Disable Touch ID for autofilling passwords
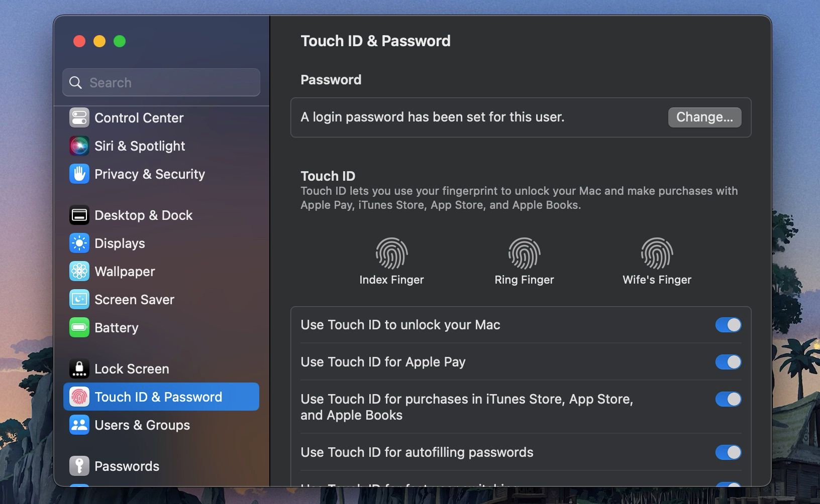Viewport: 820px width, 504px height. pos(728,452)
